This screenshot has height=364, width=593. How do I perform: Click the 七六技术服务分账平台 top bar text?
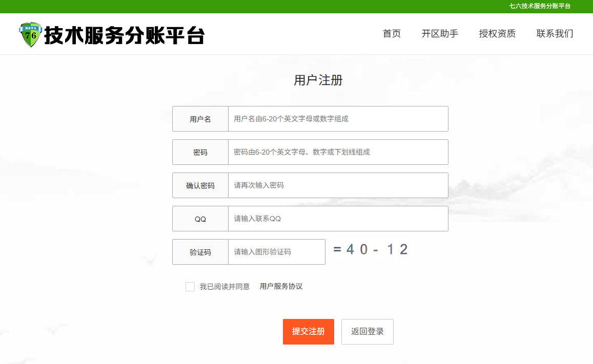[540, 6]
